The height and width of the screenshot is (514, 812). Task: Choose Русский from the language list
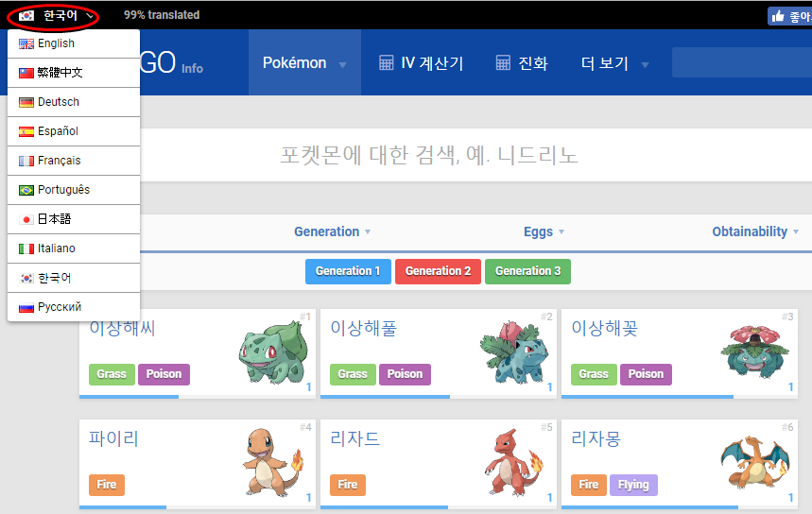coord(74,307)
